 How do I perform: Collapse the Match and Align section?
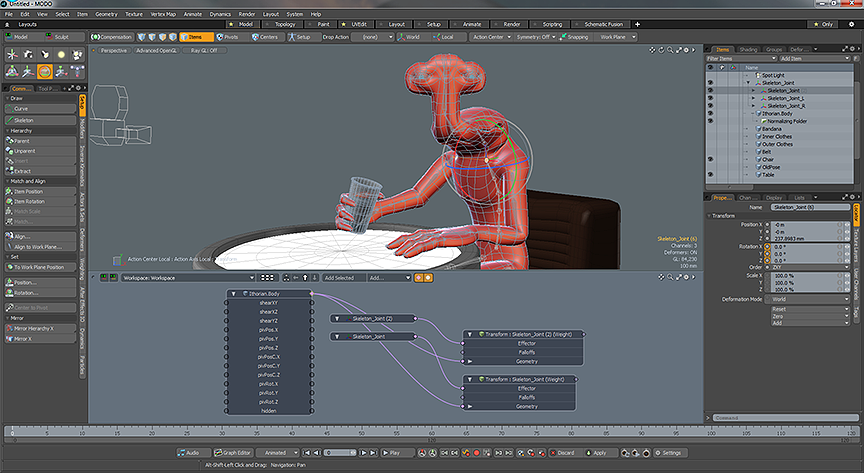8,181
